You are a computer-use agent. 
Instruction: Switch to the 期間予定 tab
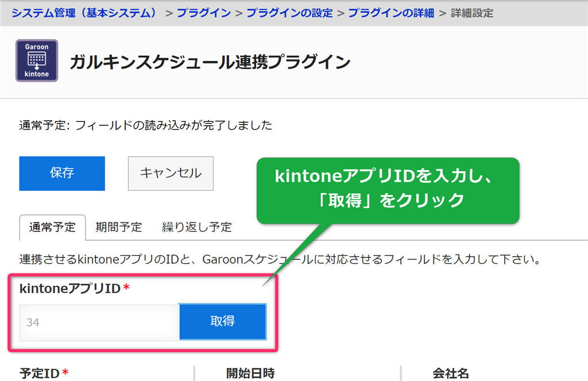[x=118, y=227]
